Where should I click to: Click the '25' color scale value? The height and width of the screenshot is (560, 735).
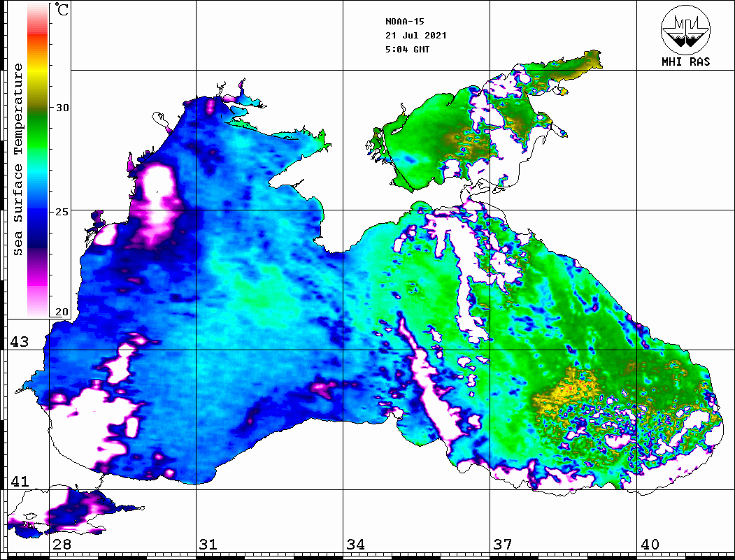pos(62,212)
